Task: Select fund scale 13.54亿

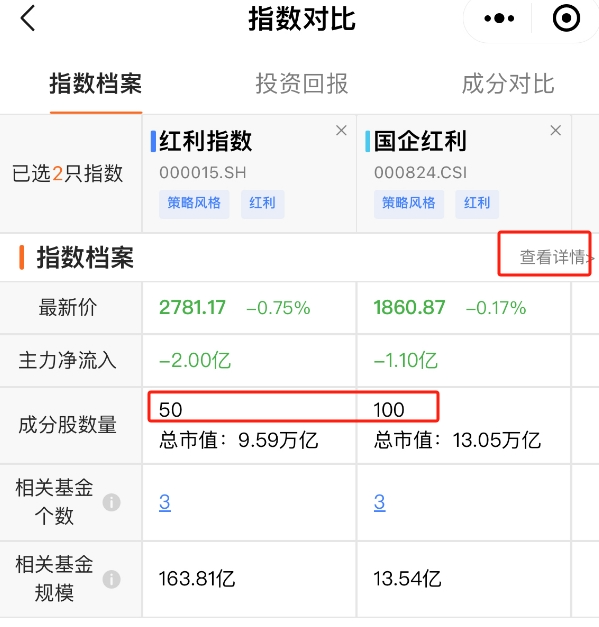Action: click(x=407, y=579)
